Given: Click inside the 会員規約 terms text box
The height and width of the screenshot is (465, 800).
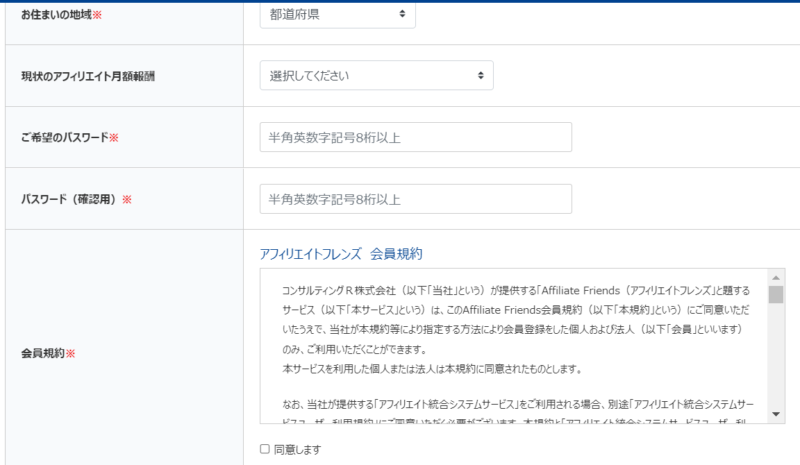Looking at the screenshot, I should (x=512, y=340).
